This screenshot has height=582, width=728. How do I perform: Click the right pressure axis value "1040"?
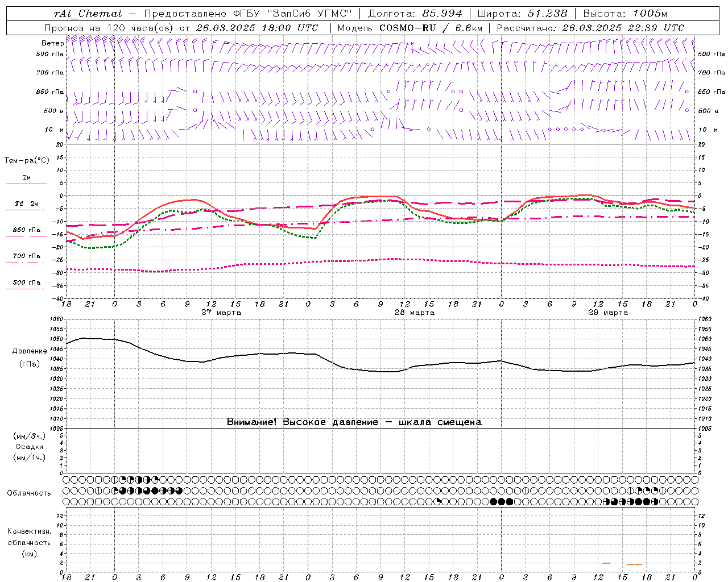click(x=705, y=359)
